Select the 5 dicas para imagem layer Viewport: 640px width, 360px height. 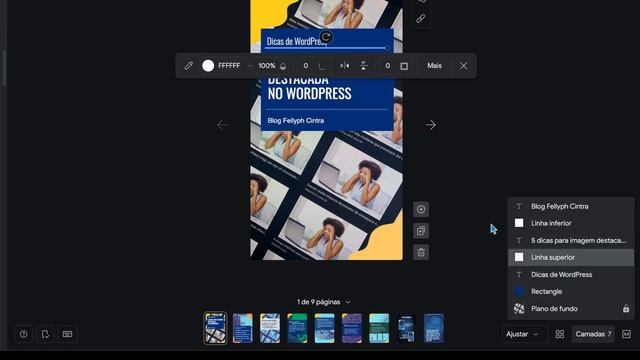[571, 240]
